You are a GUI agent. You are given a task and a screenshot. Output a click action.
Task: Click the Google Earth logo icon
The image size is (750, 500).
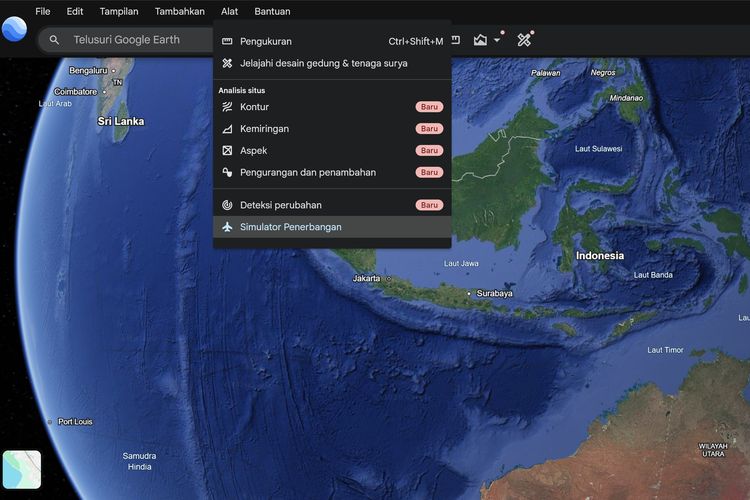(x=14, y=29)
